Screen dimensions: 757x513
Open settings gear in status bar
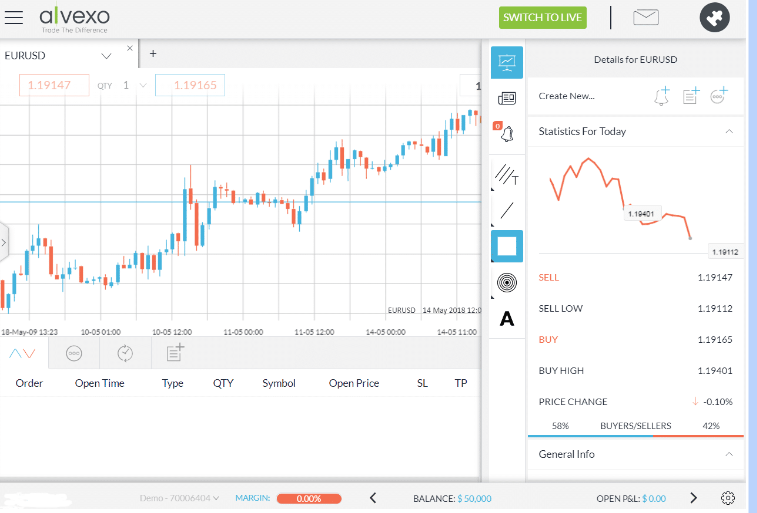click(x=728, y=498)
